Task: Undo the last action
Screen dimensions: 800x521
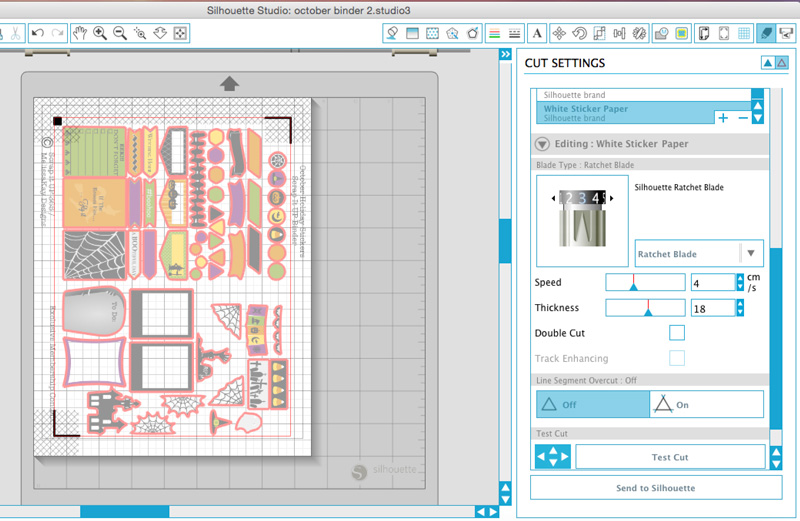Action: tap(38, 34)
